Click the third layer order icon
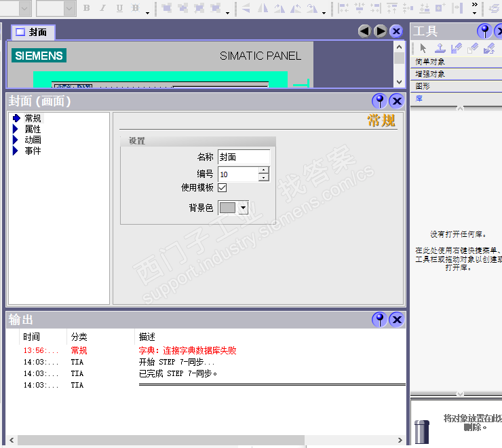The image size is (502, 448). (x=199, y=8)
